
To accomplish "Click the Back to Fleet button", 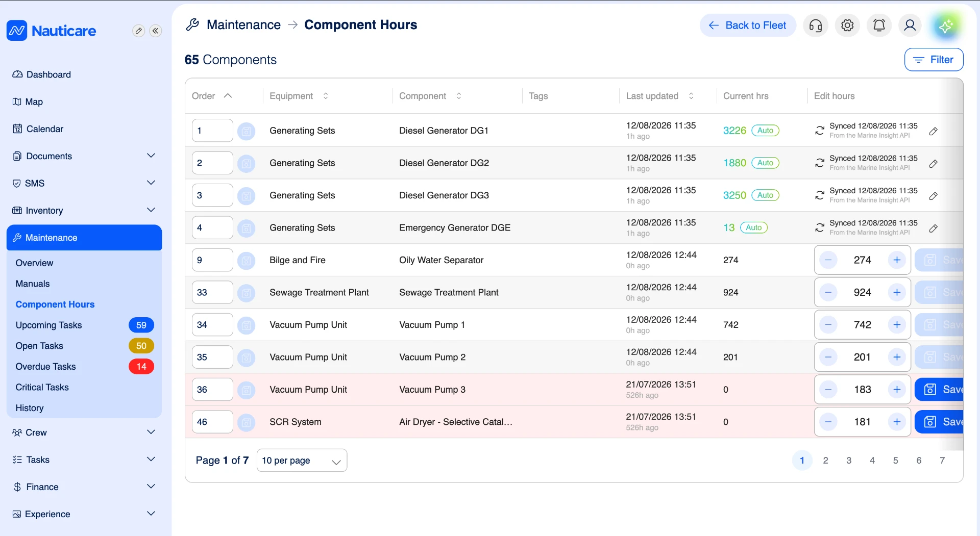I will [x=748, y=25].
